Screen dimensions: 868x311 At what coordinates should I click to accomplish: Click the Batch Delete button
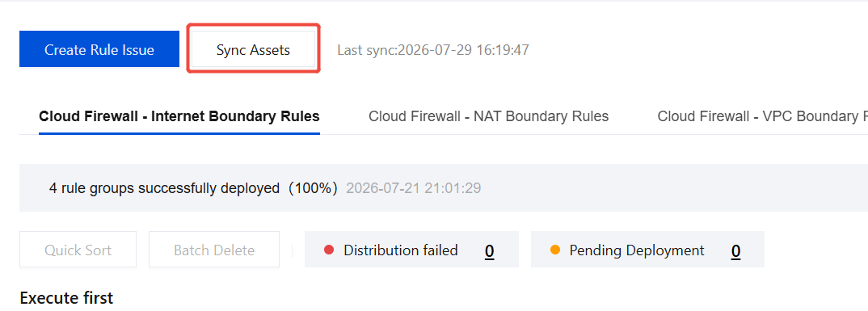[x=213, y=250]
